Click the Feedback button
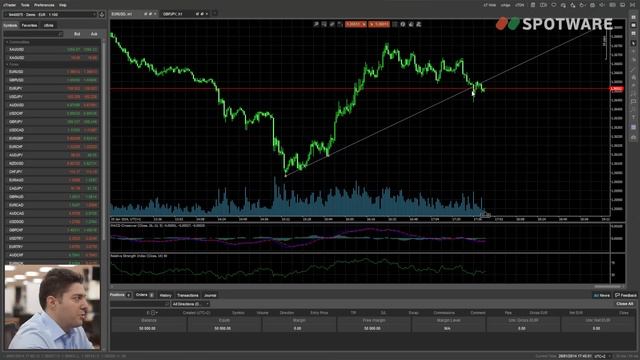This screenshot has width=640, height=360. [625, 295]
